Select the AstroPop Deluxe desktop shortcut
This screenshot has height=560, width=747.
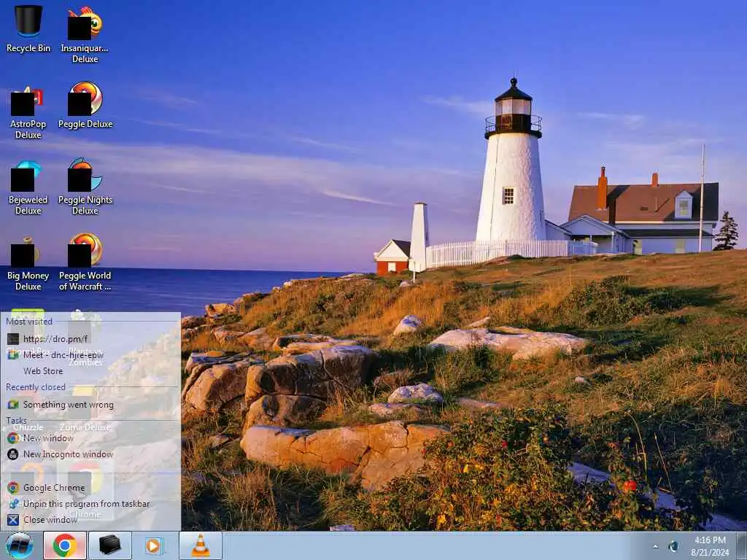coord(28,112)
